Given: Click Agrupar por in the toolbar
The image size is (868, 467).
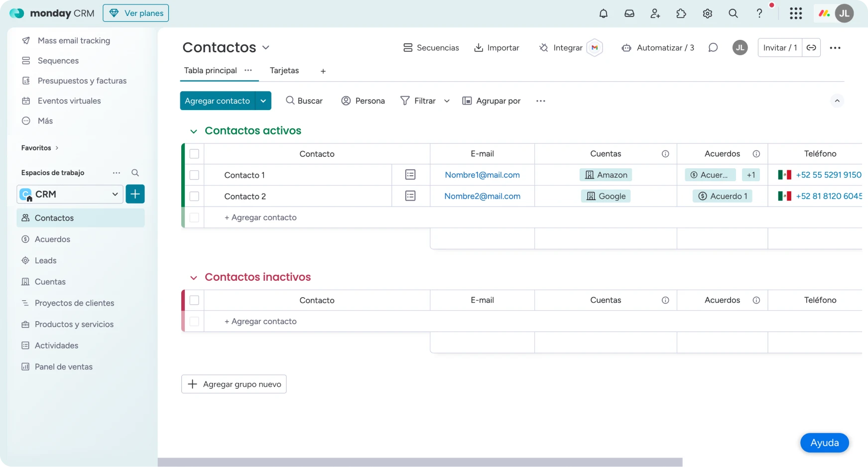Looking at the screenshot, I should click(x=492, y=101).
